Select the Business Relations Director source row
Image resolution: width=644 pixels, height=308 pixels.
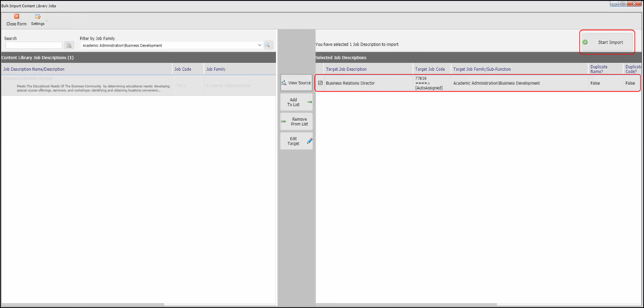(86, 85)
